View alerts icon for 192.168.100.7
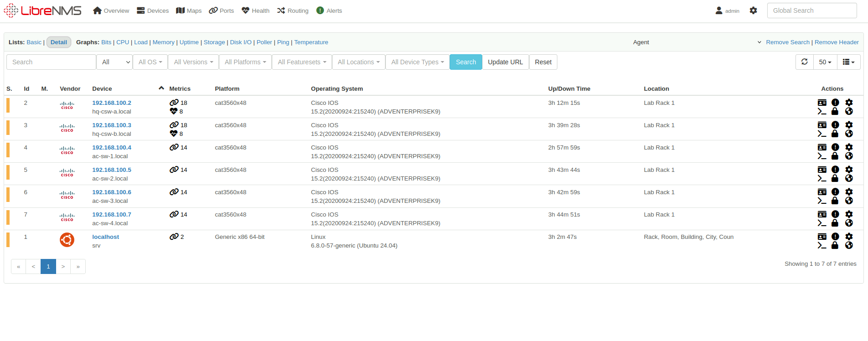This screenshot has width=868, height=341. [x=835, y=214]
